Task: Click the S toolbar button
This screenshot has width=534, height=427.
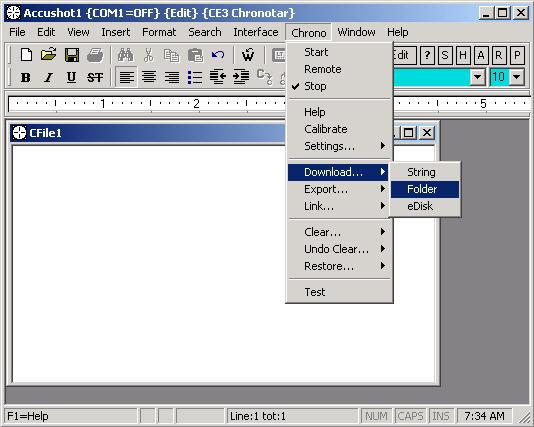Action: coord(445,55)
